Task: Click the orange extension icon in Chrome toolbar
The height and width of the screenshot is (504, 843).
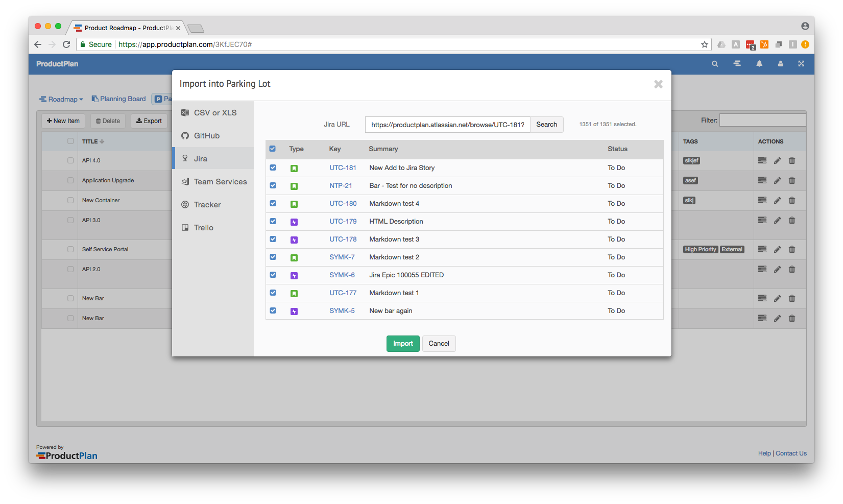Action: pos(764,44)
